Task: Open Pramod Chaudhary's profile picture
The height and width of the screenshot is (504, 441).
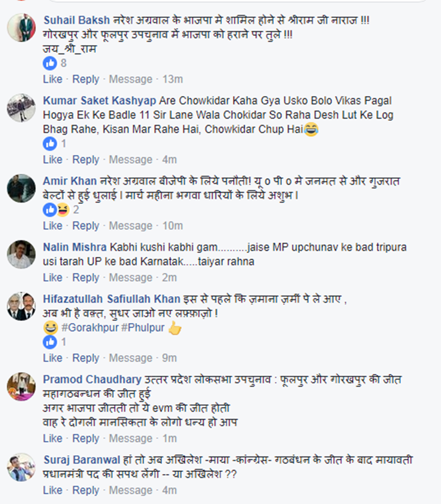Action: [x=21, y=387]
